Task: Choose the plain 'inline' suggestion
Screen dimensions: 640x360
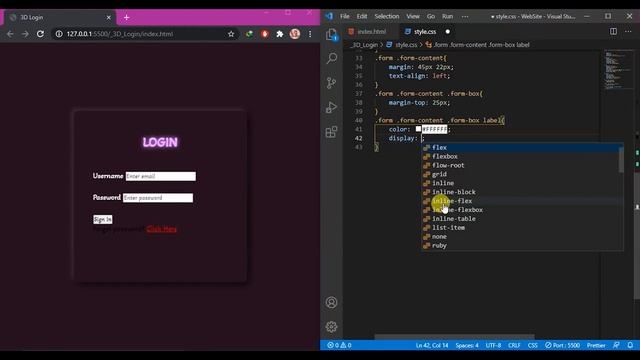Action: tap(522, 183)
